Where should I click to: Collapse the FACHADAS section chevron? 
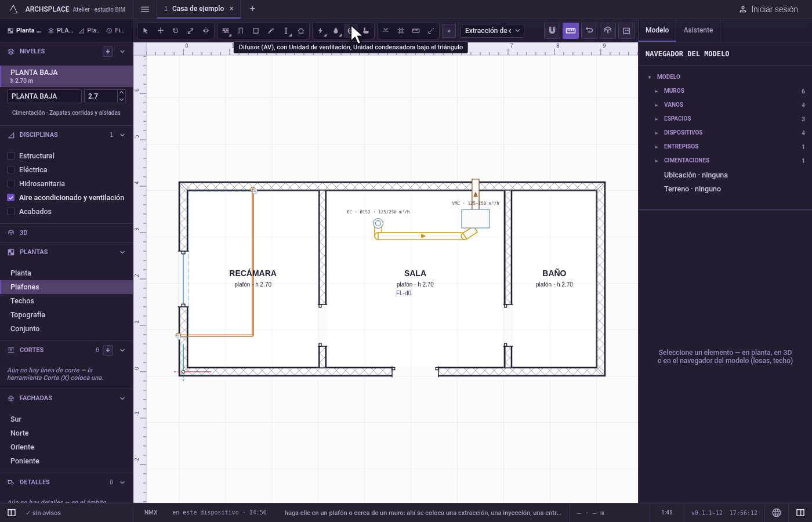click(122, 398)
